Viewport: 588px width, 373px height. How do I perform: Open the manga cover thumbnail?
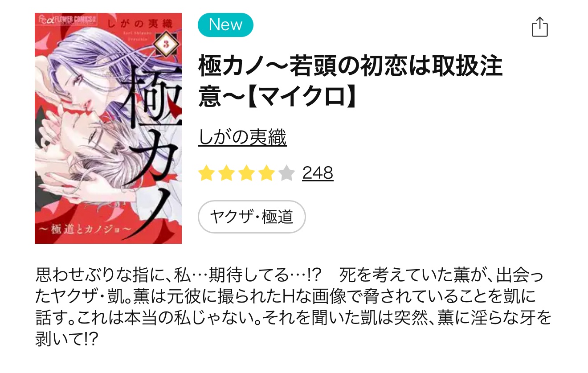[108, 128]
